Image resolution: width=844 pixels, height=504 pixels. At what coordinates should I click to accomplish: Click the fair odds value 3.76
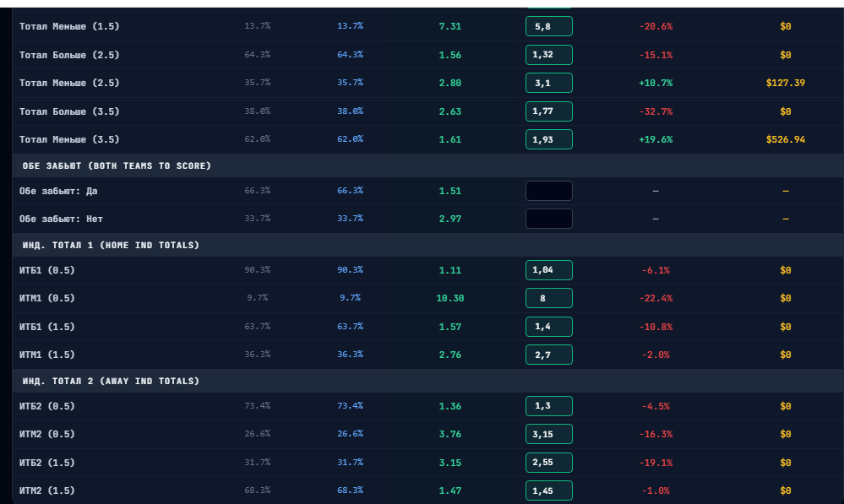pyautogui.click(x=450, y=434)
